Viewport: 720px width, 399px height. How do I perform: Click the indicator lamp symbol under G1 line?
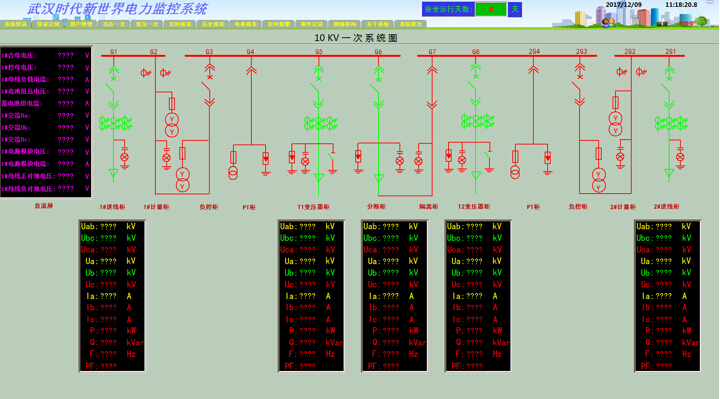pos(124,157)
